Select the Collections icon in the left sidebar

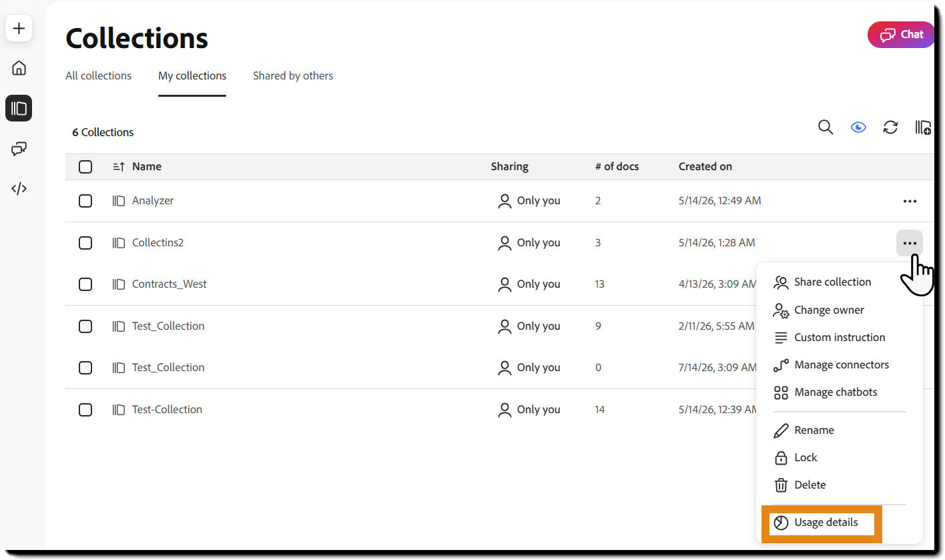click(x=19, y=108)
